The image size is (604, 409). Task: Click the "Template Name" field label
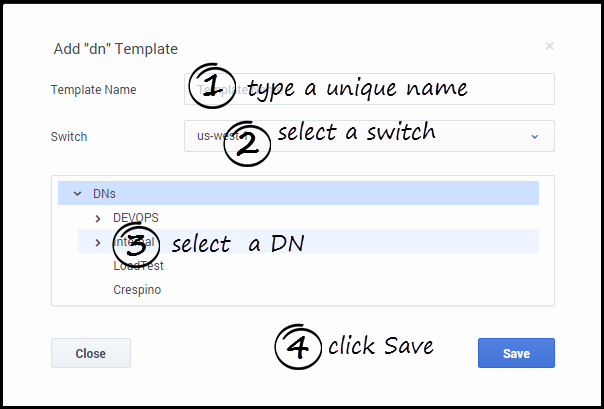click(x=93, y=89)
